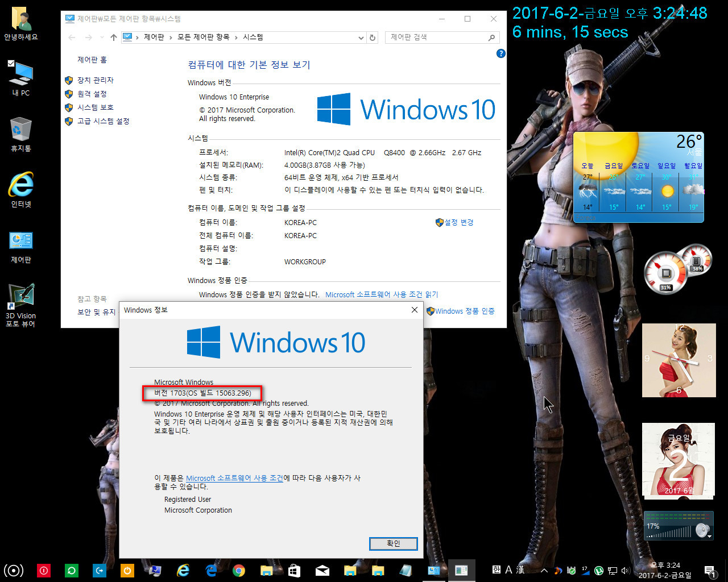Viewport: 728px width, 582px height.
Task: Open the recent locations dropdown arrow
Action: pyautogui.click(x=102, y=38)
